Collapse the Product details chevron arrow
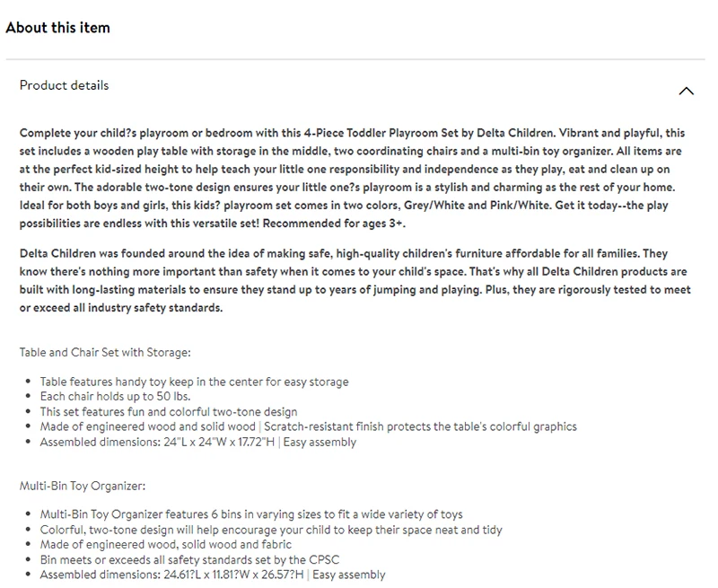Screen dimensions: 718x588 [686, 92]
